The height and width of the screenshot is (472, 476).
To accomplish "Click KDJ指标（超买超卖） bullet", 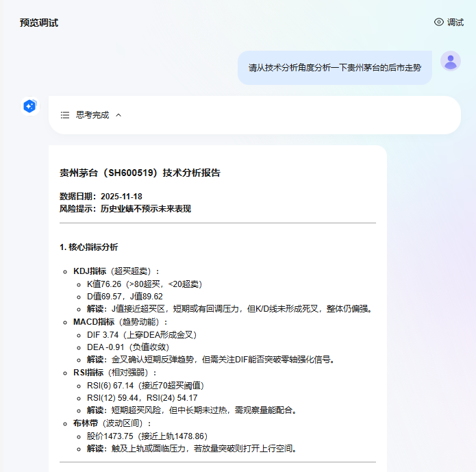I will point(116,271).
